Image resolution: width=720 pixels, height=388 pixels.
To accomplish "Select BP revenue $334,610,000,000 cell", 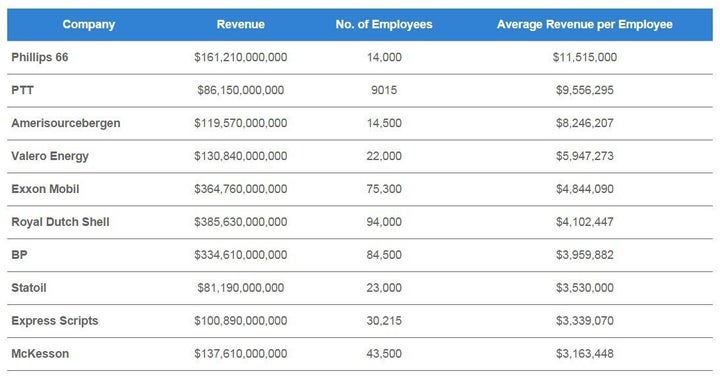I will 241,255.
